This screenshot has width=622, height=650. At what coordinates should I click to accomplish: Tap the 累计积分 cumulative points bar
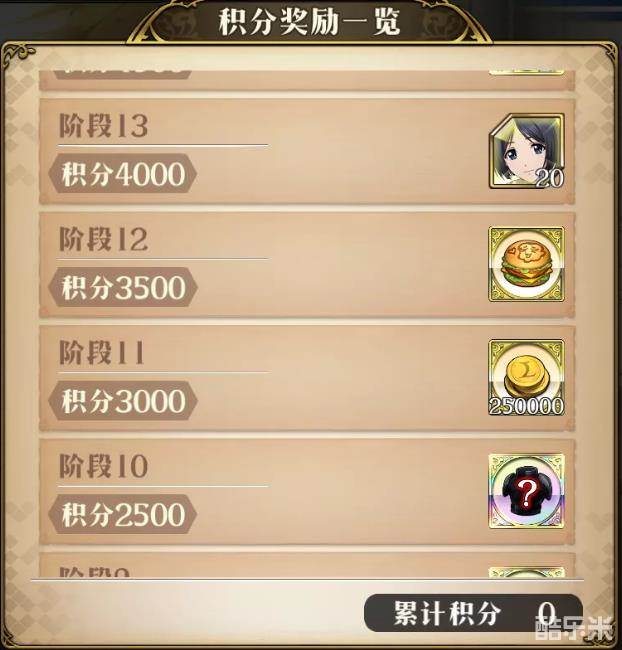[473, 613]
